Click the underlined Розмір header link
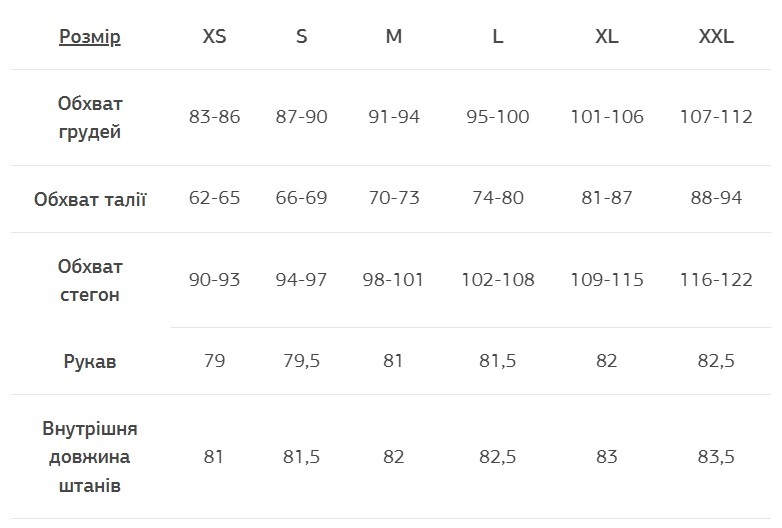 click(x=90, y=37)
